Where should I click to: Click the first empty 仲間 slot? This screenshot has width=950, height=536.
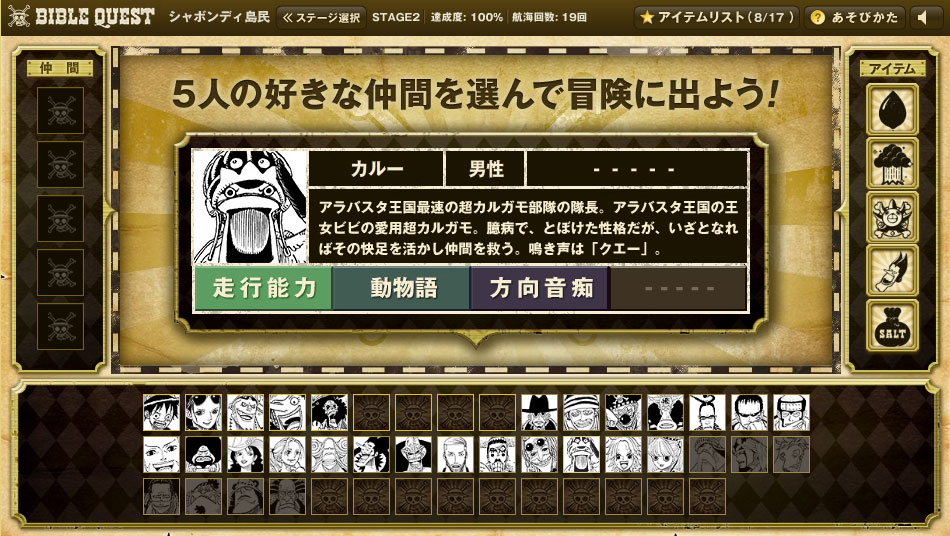point(61,111)
